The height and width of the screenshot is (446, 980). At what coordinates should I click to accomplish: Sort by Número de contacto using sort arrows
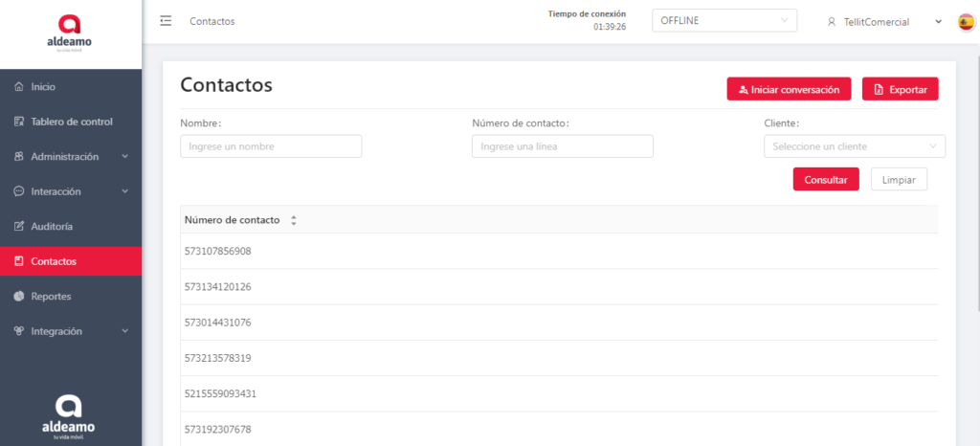293,220
